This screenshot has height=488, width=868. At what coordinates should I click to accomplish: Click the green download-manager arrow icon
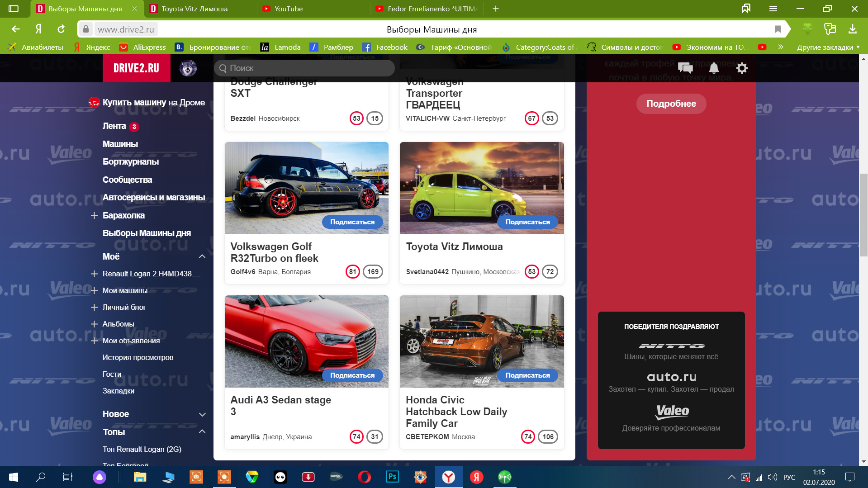click(807, 29)
